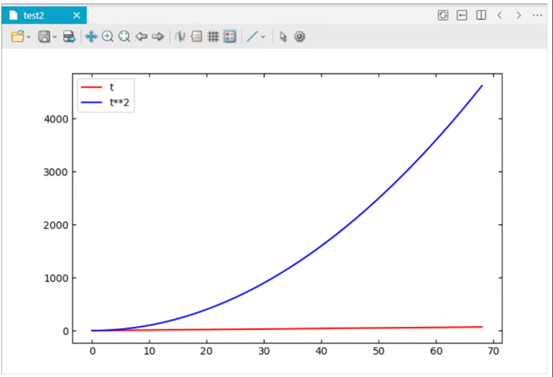Go forward to the next view
The image size is (553, 377).
158,36
